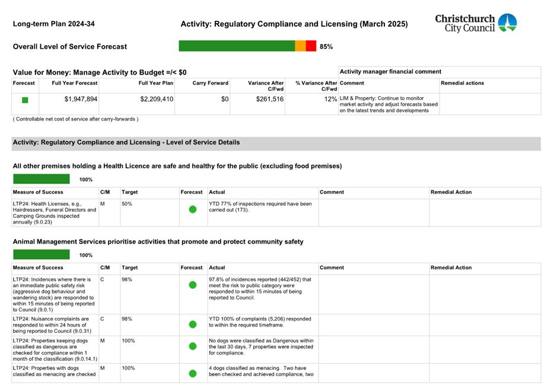
Task: Click the Health Licence 100% green progress bar
Action: pos(42,179)
